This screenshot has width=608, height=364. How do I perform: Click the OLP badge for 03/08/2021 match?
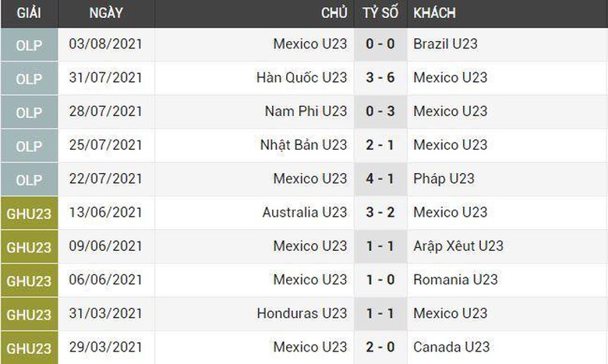pyautogui.click(x=29, y=44)
